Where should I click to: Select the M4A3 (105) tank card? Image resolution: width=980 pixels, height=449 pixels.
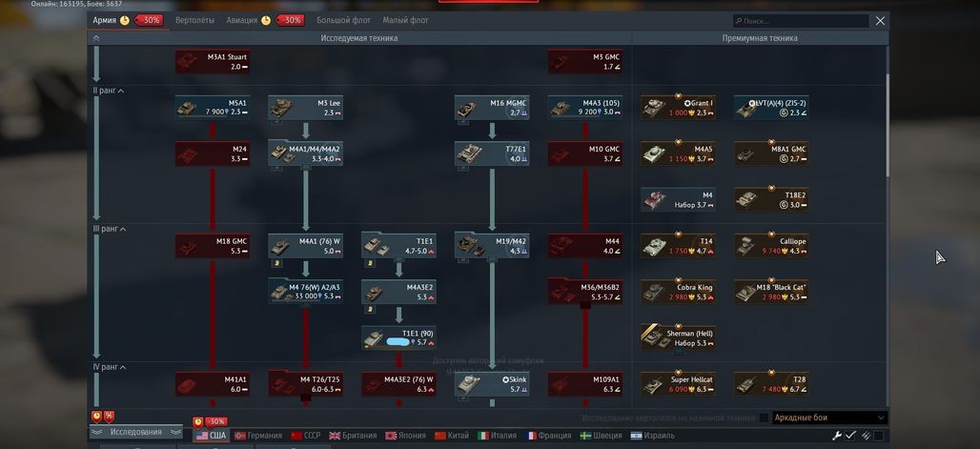point(585,107)
